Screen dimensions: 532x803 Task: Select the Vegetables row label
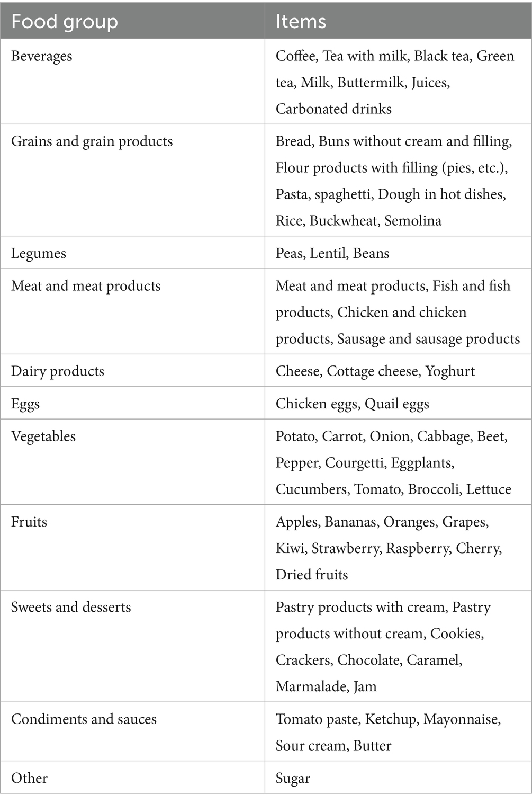point(43,436)
